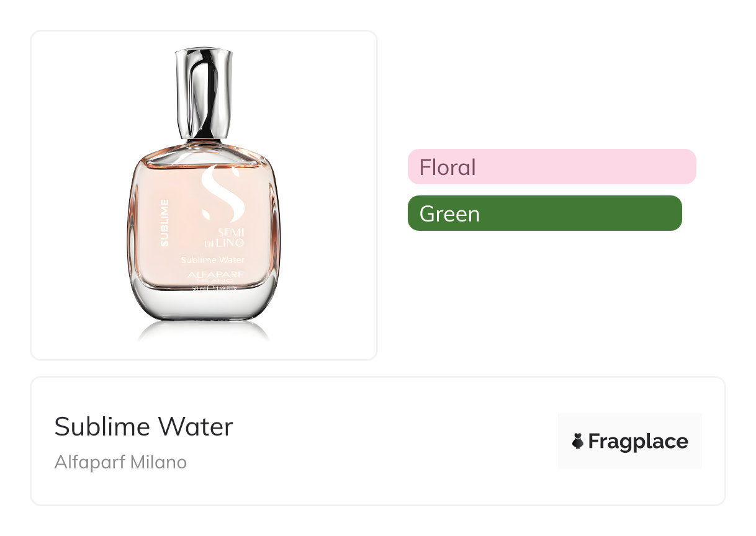Click the Fragplace perfume bottle logo icon

pos(578,441)
